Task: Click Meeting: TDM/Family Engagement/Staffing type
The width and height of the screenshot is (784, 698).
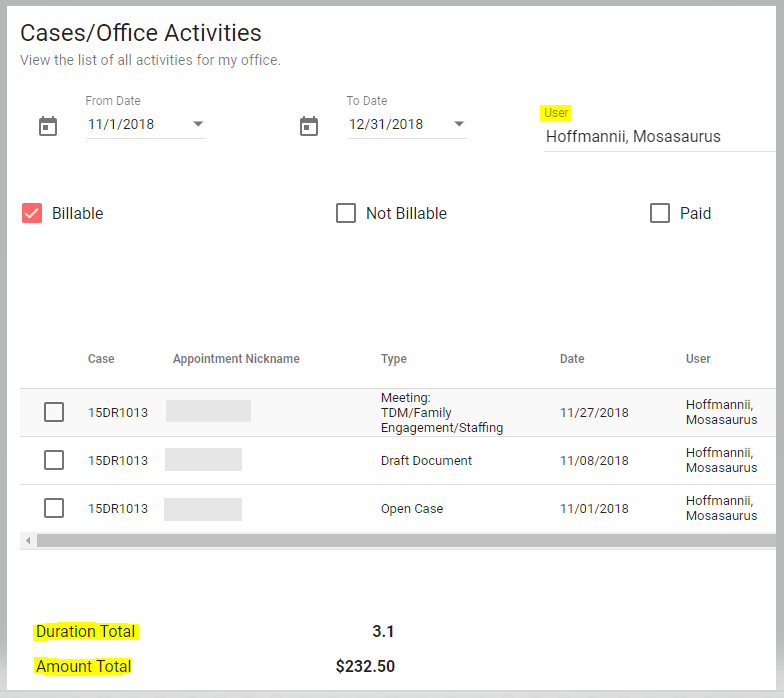Action: [x=442, y=412]
